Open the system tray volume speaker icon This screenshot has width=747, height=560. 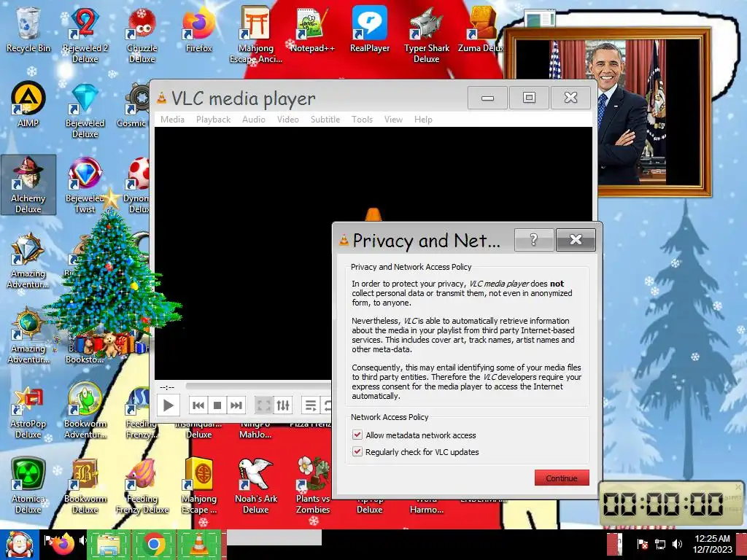677,543
